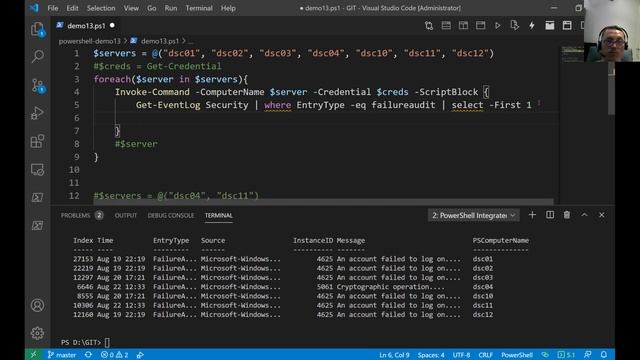This screenshot has width=640, height=360.
Task: Click the '#$creds = Get-Credential' comment
Action: (x=157, y=66)
